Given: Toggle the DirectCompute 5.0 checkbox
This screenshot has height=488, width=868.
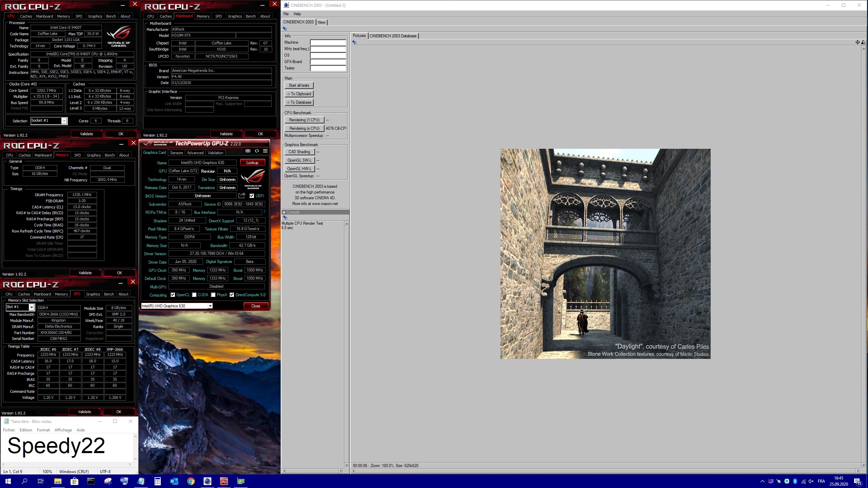Looking at the screenshot, I should tap(232, 294).
